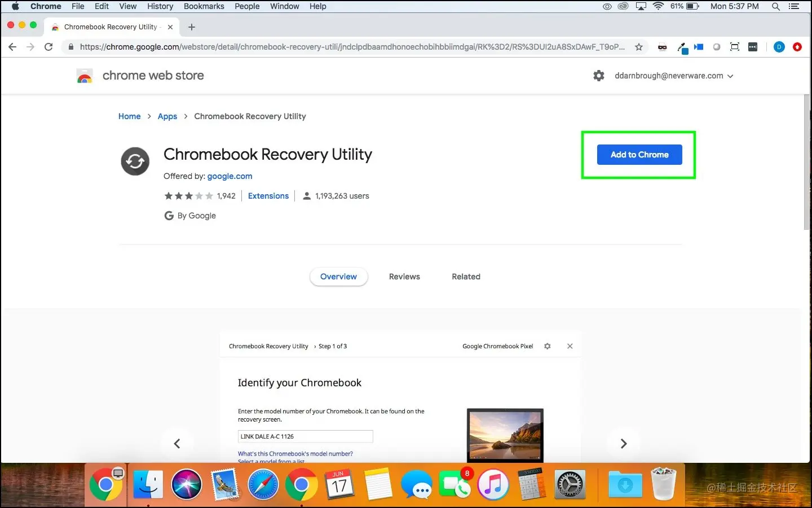812x508 pixels.
Task: Click the web store settings gear
Action: (599, 76)
